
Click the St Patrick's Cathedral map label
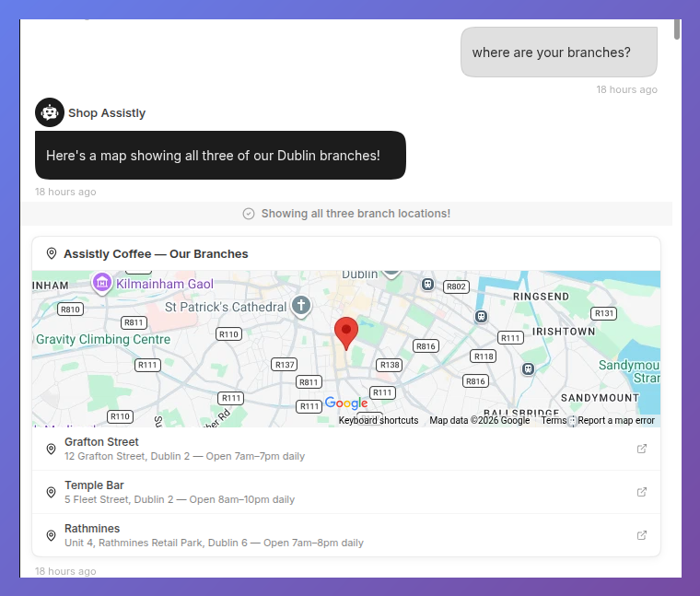pyautogui.click(x=226, y=307)
